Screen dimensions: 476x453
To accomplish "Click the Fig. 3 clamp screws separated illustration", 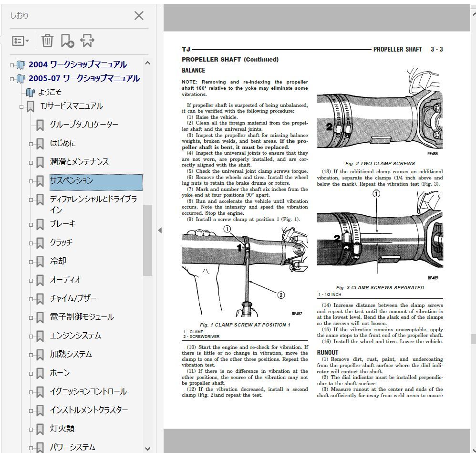I will pos(380,235).
